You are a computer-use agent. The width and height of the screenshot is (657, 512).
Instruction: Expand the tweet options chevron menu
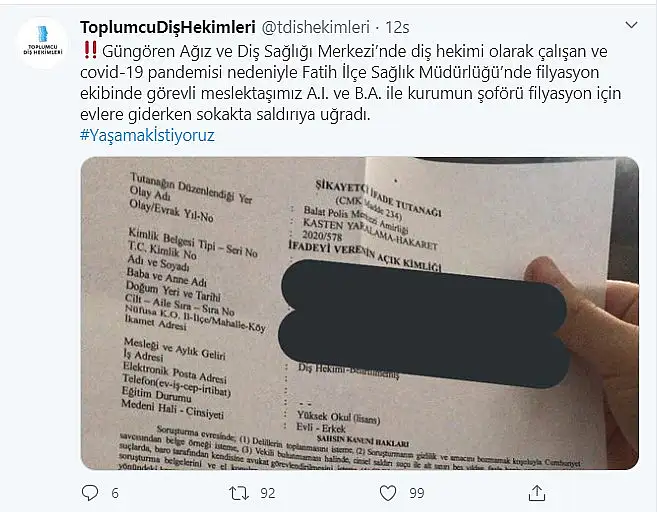[x=631, y=25]
